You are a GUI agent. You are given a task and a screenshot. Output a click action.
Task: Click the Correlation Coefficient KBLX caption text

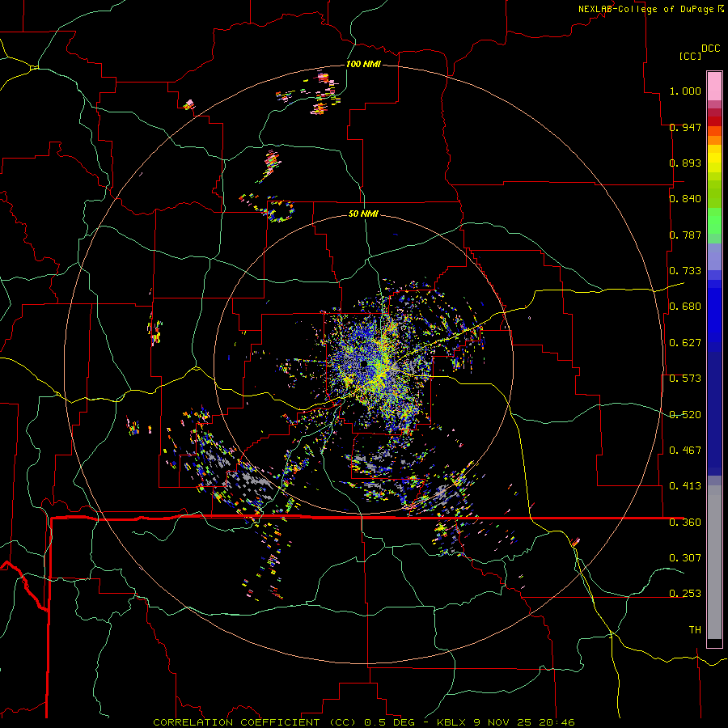[364, 722]
